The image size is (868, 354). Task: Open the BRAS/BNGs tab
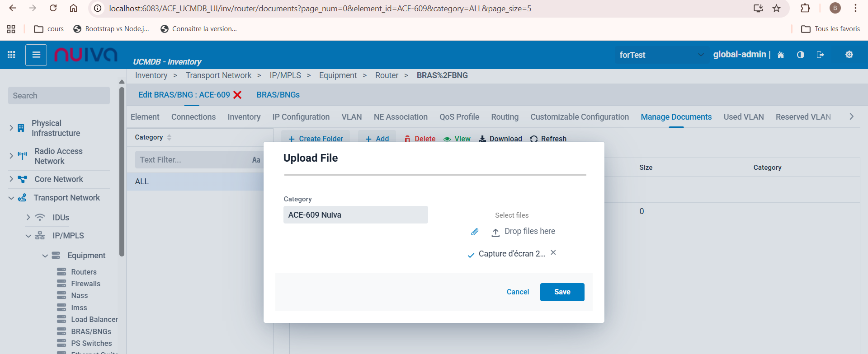tap(278, 95)
